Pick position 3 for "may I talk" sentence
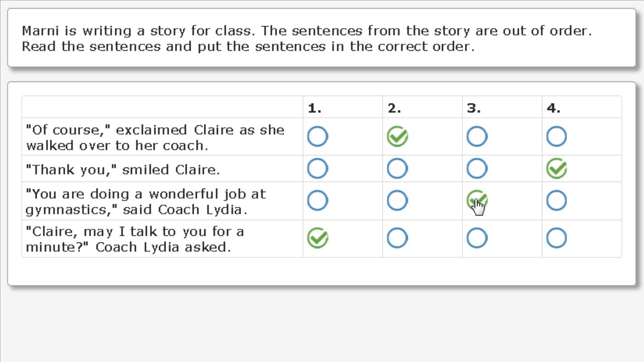 pyautogui.click(x=477, y=238)
